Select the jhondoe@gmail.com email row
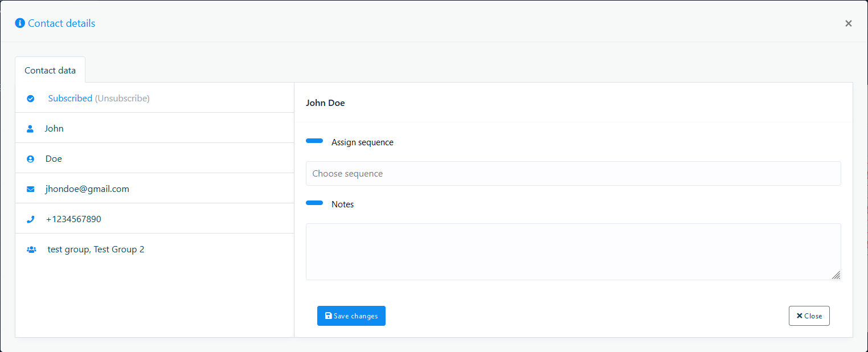 [x=87, y=189]
